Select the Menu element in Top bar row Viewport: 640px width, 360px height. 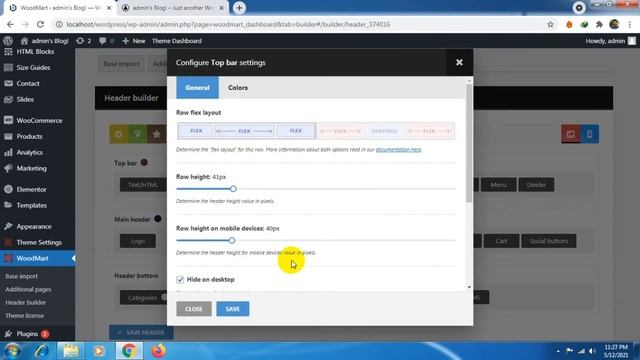pos(498,185)
